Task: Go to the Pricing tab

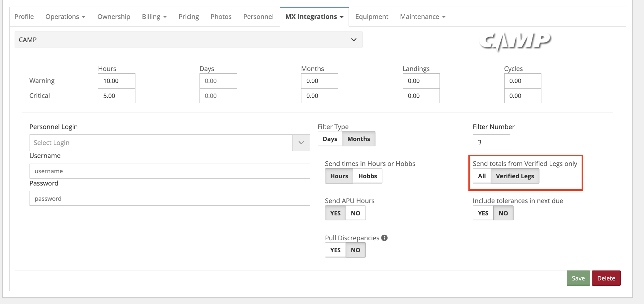Action: 189,17
